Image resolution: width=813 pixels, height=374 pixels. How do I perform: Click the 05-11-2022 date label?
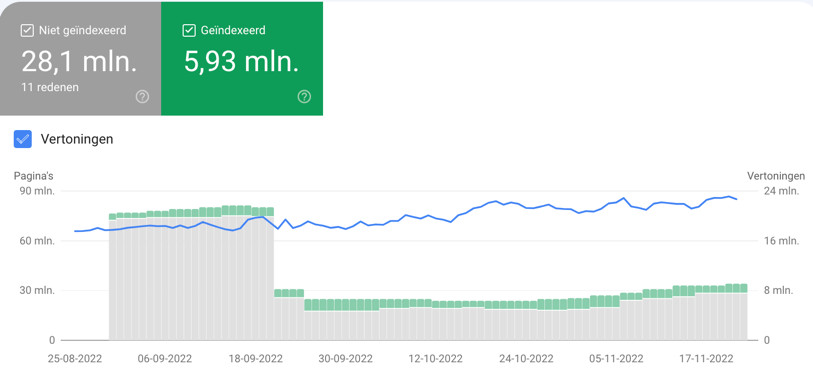tap(617, 359)
